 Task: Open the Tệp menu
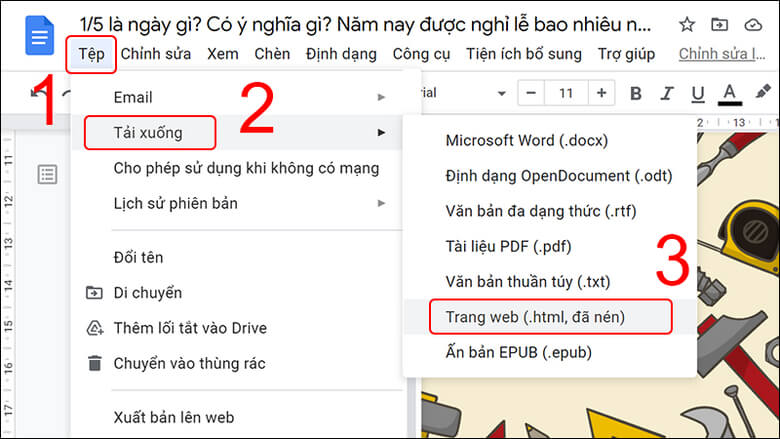click(91, 54)
